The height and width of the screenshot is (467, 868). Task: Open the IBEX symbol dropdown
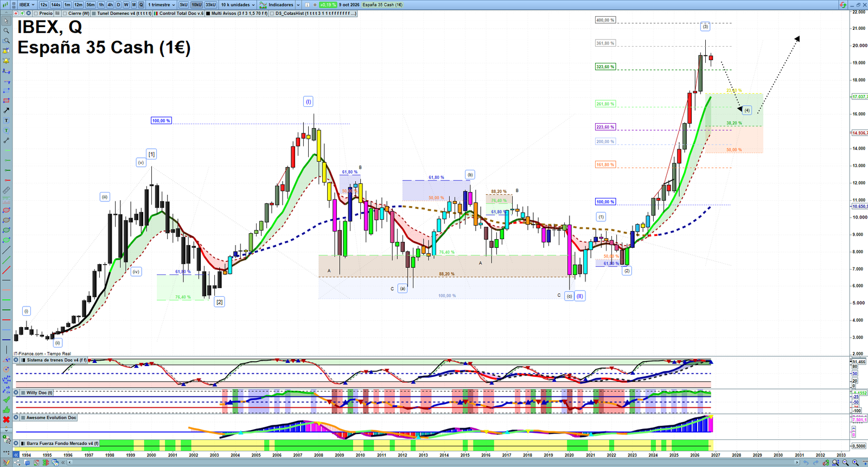[27, 4]
